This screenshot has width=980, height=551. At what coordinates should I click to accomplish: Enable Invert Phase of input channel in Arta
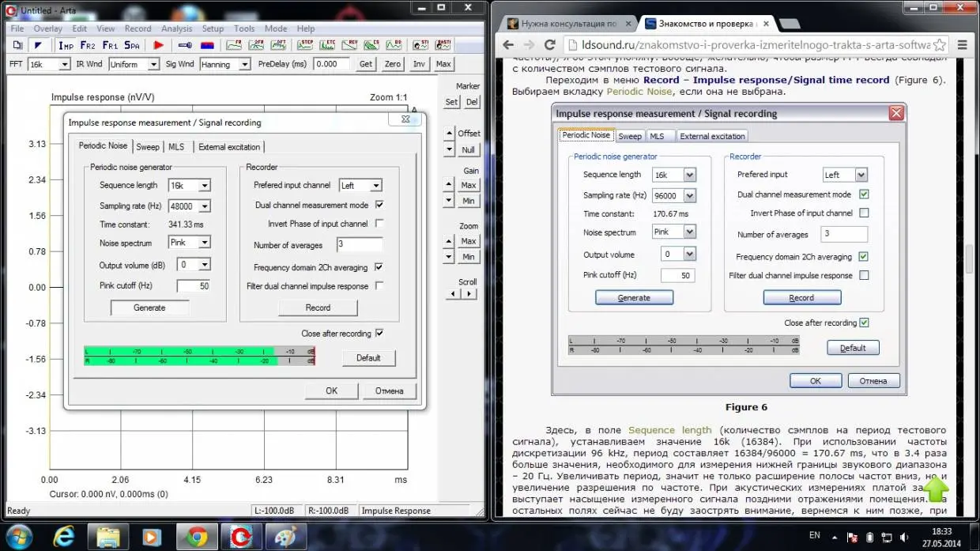pyautogui.click(x=379, y=224)
